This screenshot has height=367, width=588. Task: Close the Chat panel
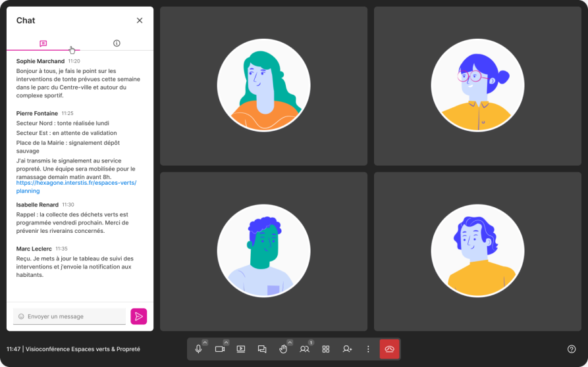coord(140,20)
